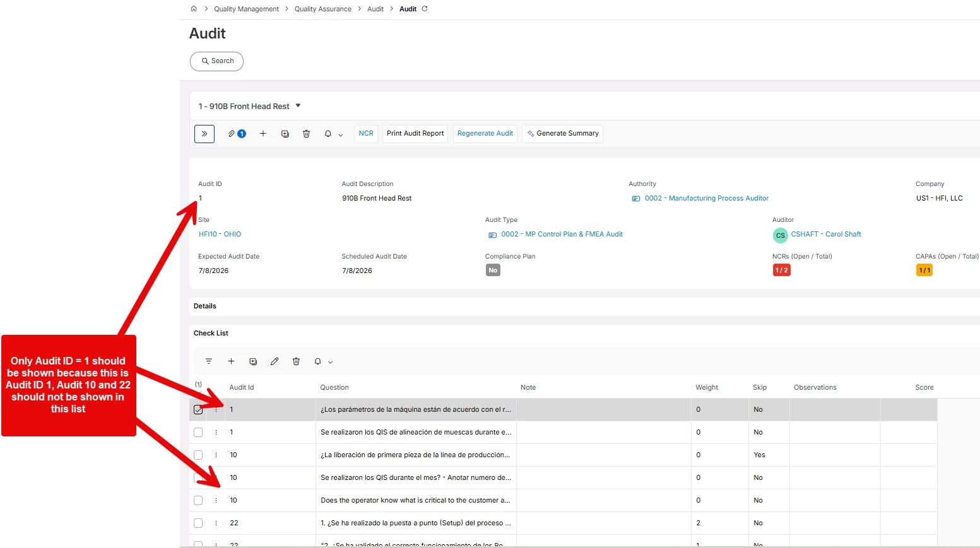Image resolution: width=980 pixels, height=548 pixels.
Task: Refresh the Audit page via breadcrumb icon
Action: [425, 9]
